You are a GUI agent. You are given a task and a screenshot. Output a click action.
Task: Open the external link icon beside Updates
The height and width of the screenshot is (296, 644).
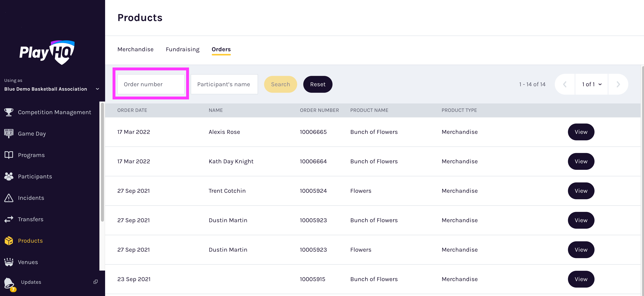click(x=96, y=281)
